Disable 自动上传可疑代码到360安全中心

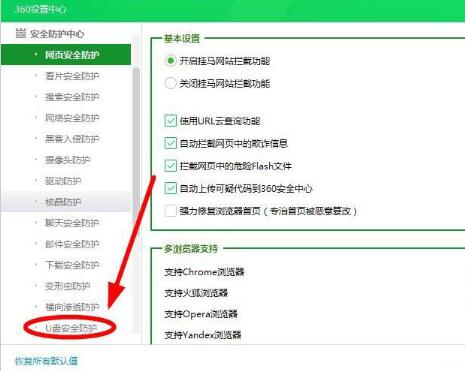170,188
